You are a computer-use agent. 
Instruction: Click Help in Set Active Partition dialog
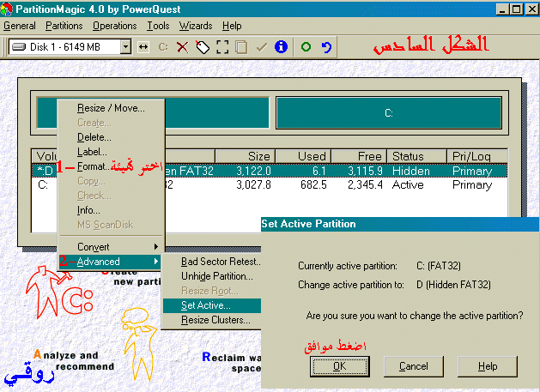(x=488, y=366)
